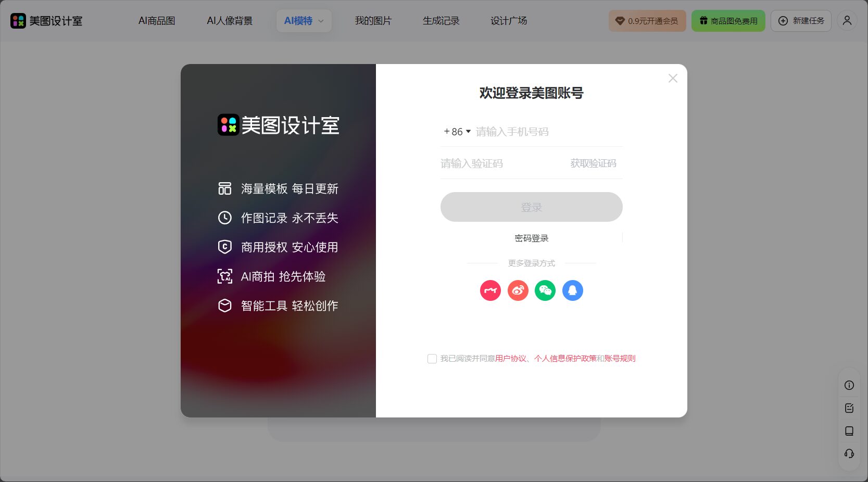Click the copyright shield icon beside 商用授权
This screenshot has height=482, width=868.
224,247
